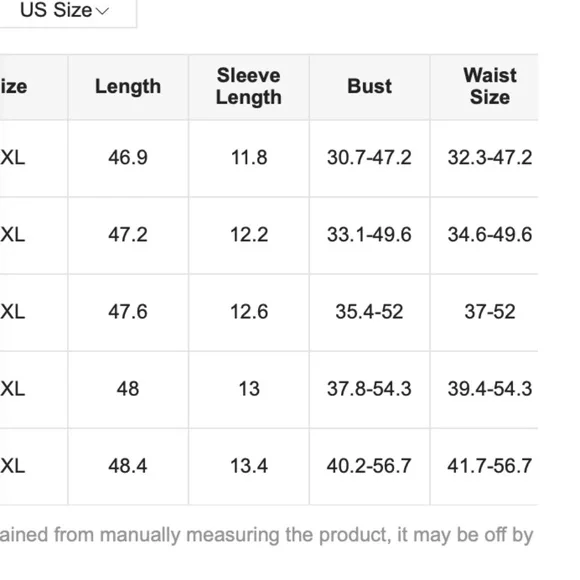Screen dimensions: 580x580
Task: Click the sleeve length value 11.8
Action: click(249, 157)
